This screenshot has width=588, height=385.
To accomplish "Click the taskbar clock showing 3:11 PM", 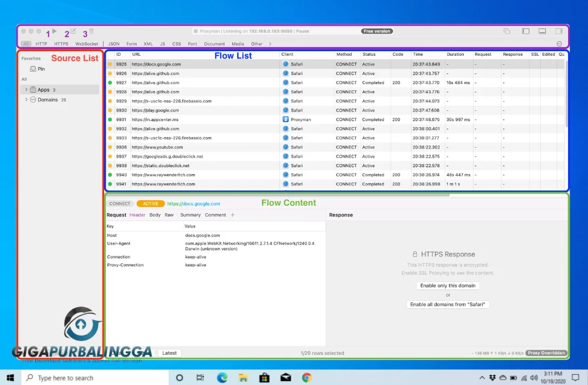I will click(x=553, y=378).
